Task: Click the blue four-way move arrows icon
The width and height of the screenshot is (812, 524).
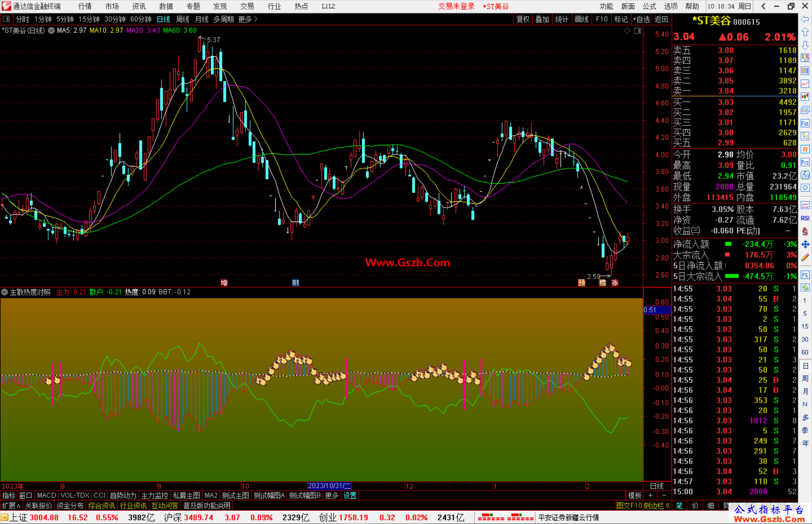Action: click(x=805, y=245)
